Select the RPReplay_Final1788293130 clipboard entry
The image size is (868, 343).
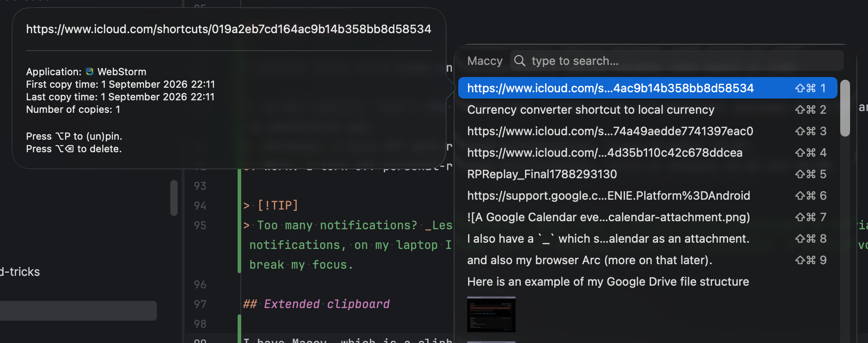click(x=647, y=174)
